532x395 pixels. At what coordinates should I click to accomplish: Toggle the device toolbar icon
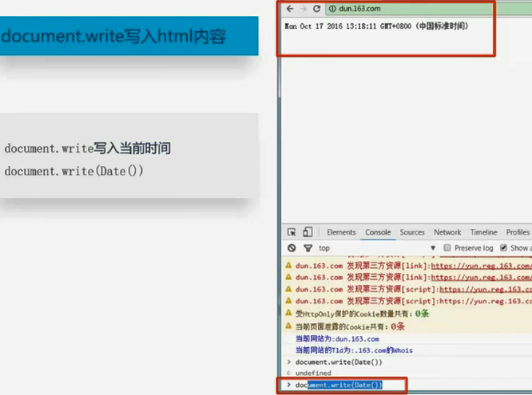[308, 232]
